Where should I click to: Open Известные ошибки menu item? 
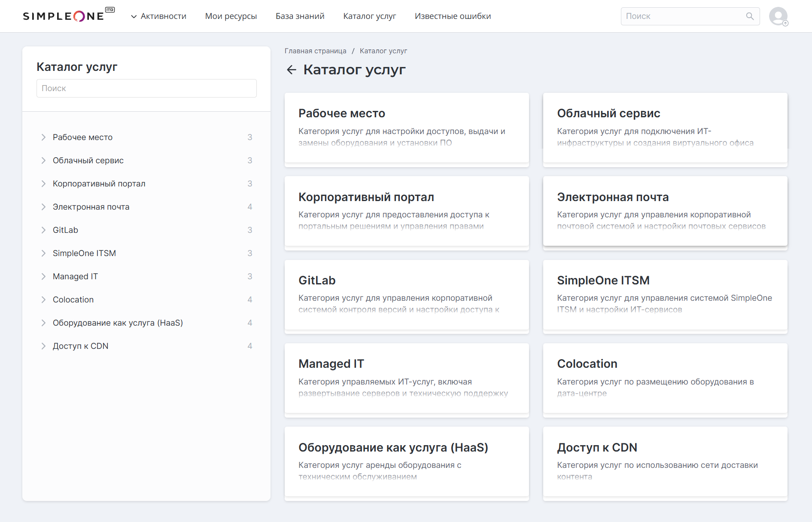point(453,16)
